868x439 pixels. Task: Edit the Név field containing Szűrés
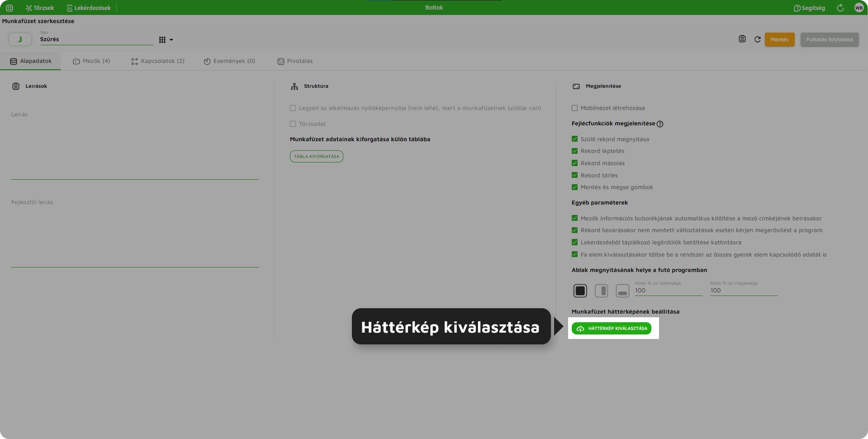96,39
